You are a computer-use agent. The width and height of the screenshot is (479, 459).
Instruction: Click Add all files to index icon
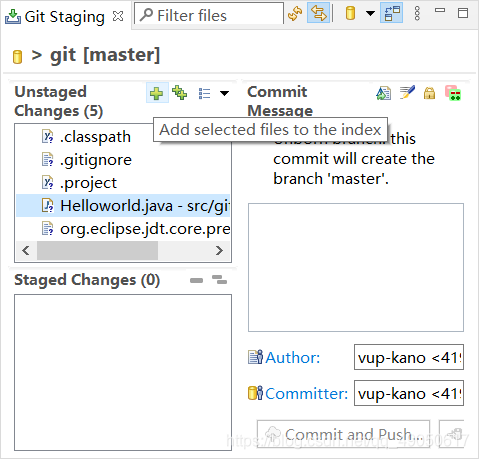[180, 93]
